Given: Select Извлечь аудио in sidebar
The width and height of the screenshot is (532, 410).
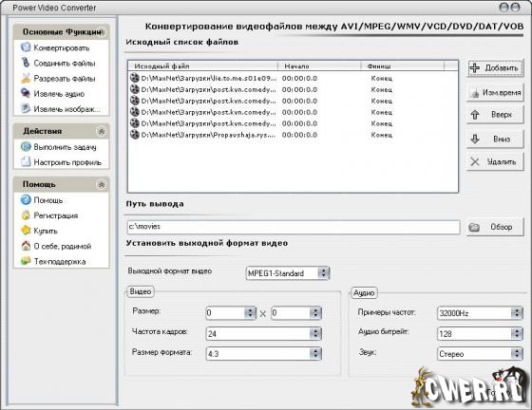Looking at the screenshot, I should [x=59, y=94].
